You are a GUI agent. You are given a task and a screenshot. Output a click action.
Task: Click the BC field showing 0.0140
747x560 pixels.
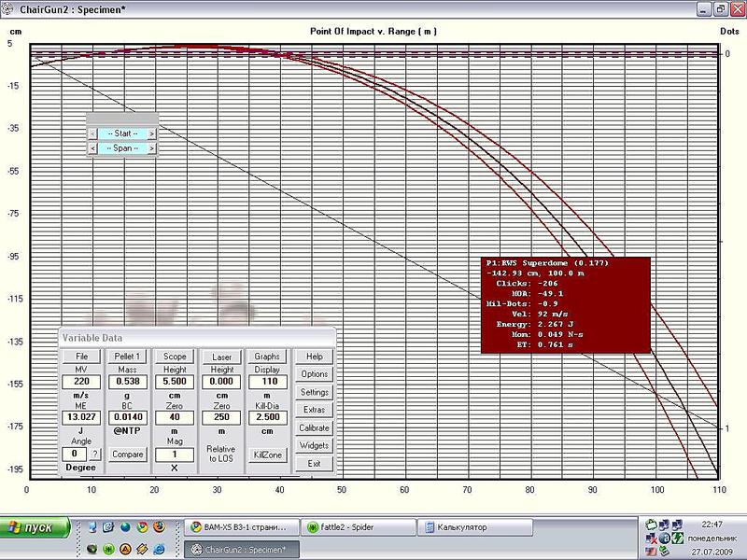(x=128, y=417)
